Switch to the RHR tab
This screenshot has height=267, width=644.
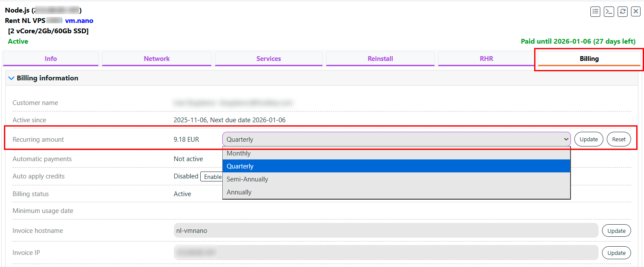(486, 59)
